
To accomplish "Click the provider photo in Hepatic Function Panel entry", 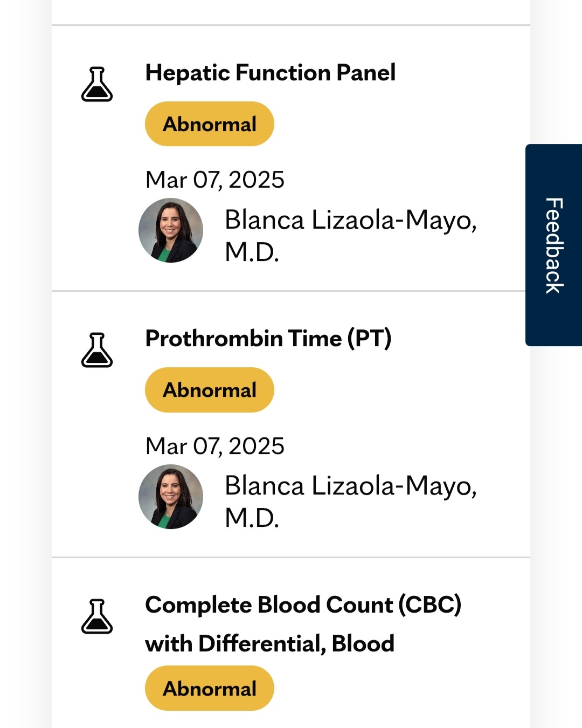I will [171, 230].
